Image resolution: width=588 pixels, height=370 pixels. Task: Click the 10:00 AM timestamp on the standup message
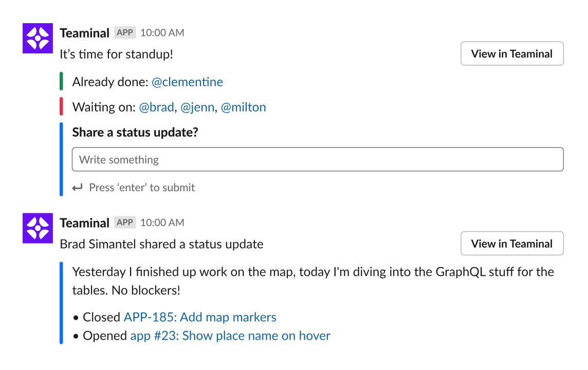[x=162, y=33]
